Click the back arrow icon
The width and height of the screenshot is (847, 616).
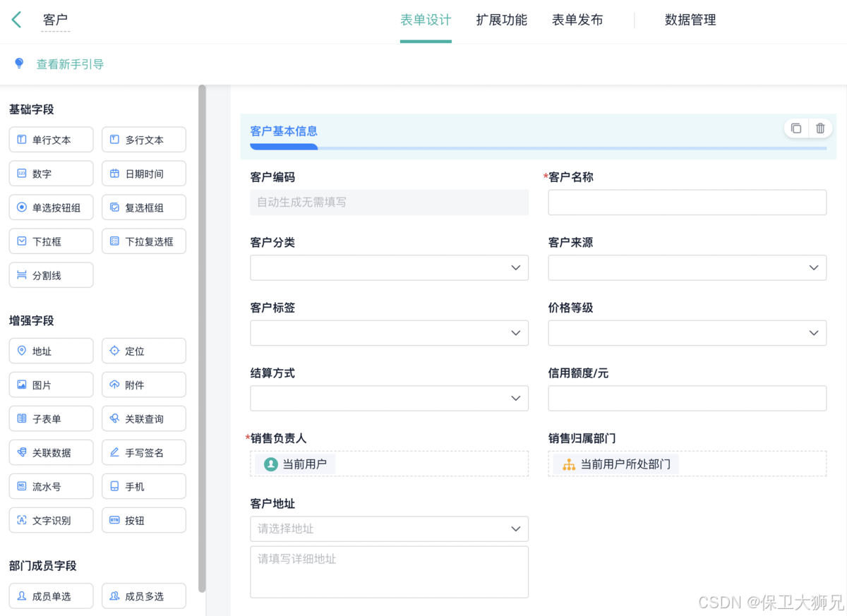coord(16,20)
